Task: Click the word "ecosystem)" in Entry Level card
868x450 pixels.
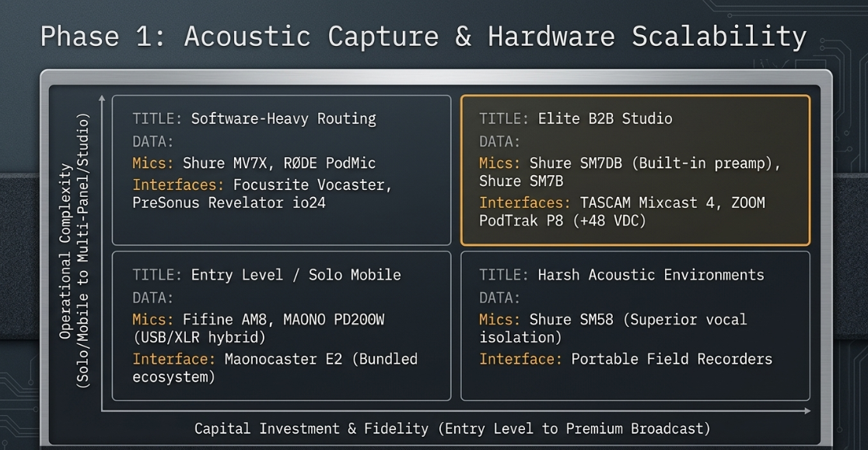Action: [x=173, y=377]
